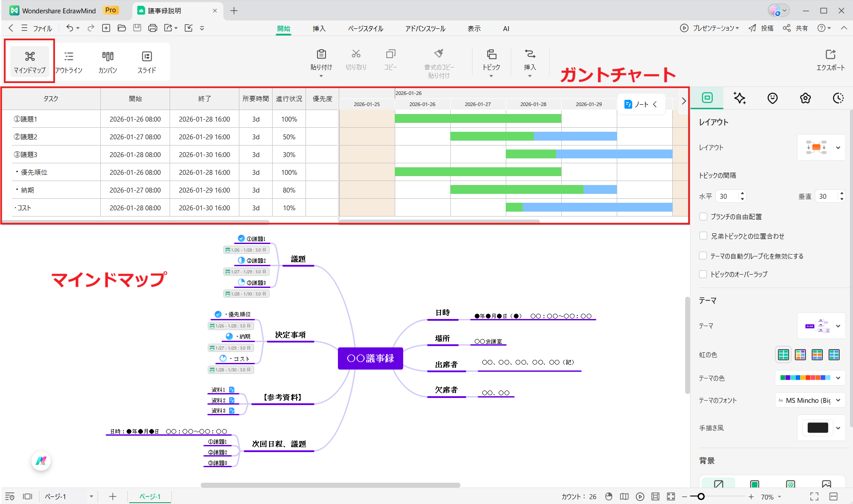Click the エクスポート icon
853x504 pixels.
(x=831, y=60)
